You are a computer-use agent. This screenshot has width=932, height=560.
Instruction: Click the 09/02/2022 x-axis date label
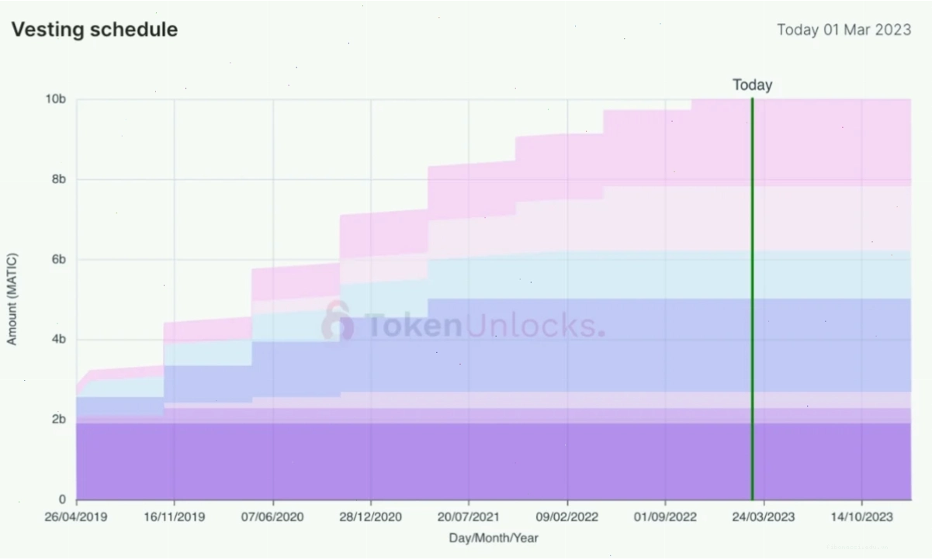pos(567,517)
